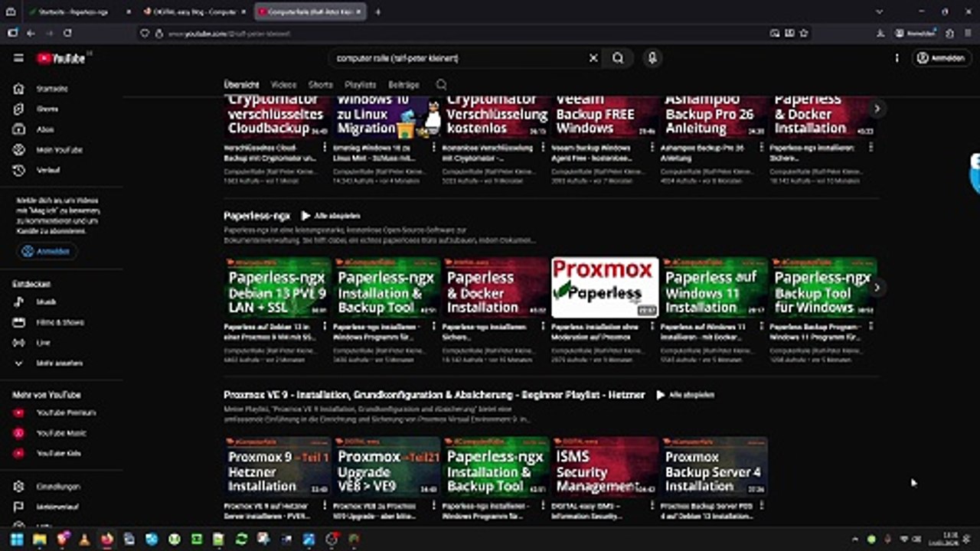The height and width of the screenshot is (551, 980).
Task: Submit search with the magnifier button
Action: tap(618, 58)
